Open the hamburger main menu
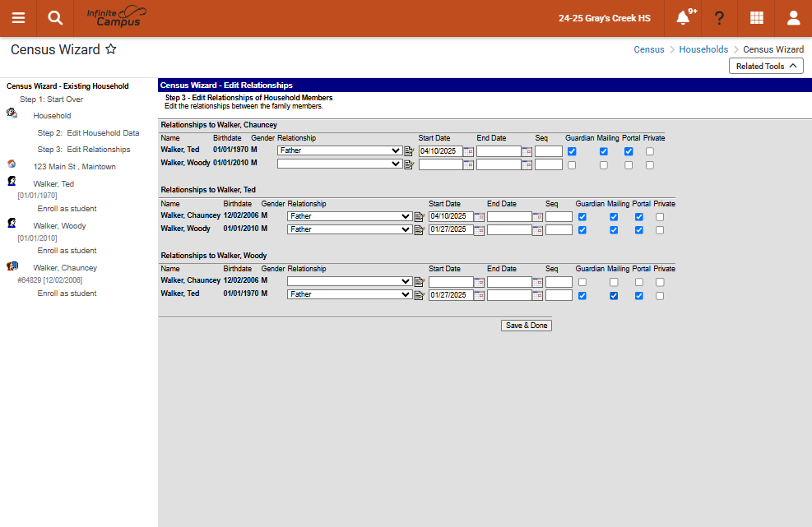The width and height of the screenshot is (812, 527). [x=18, y=18]
